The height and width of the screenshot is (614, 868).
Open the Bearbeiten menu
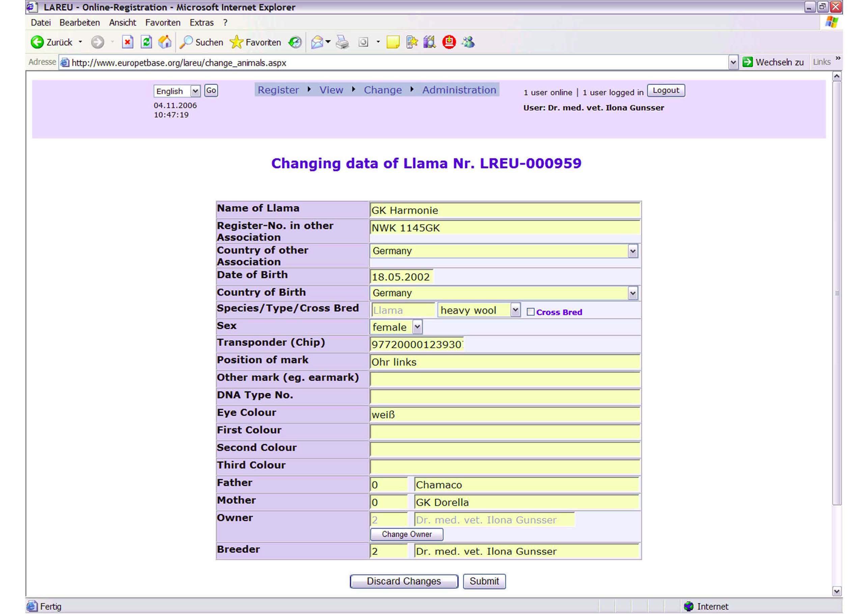79,23
